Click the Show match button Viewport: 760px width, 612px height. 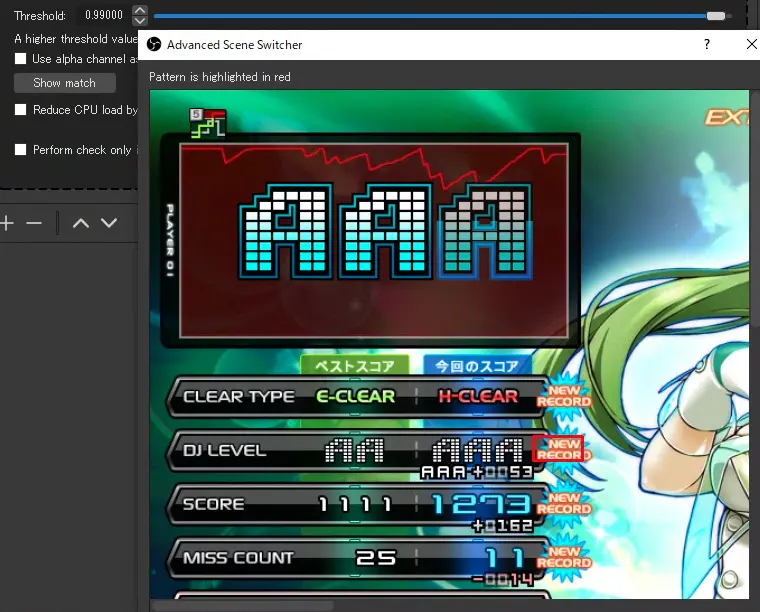pos(64,83)
